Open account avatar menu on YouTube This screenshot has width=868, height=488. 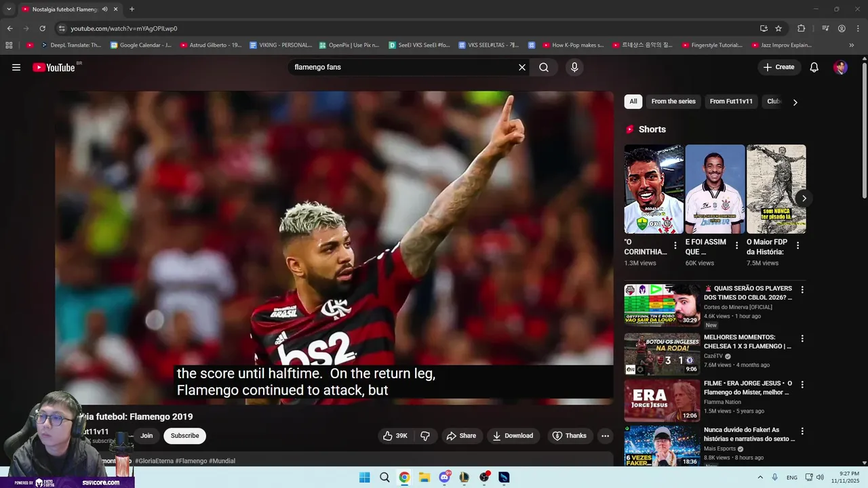pyautogui.click(x=841, y=67)
